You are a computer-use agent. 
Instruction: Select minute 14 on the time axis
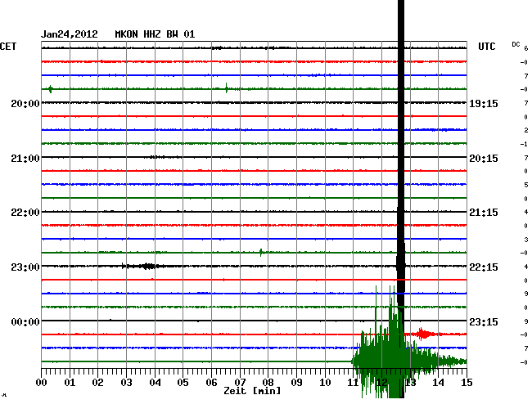point(438,383)
